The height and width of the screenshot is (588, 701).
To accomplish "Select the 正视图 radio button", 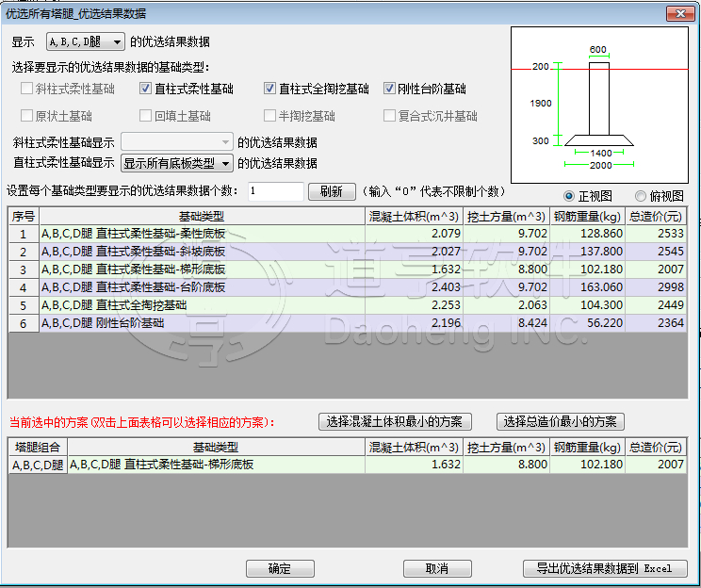I will pos(569,196).
